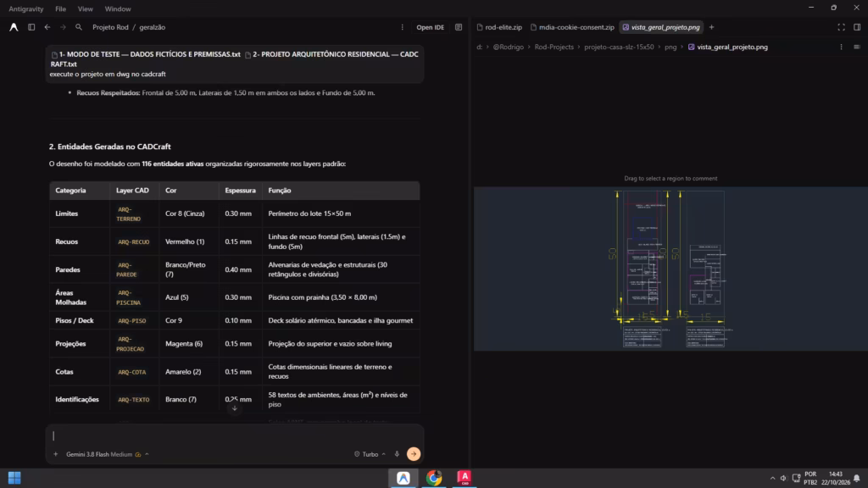Click the ARQ-TEXTO layer tag
This screenshot has height=488, width=868.
tap(133, 400)
